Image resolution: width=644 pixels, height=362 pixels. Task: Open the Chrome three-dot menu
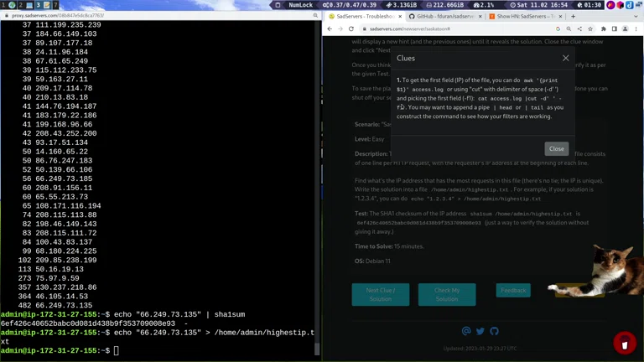pos(636,29)
